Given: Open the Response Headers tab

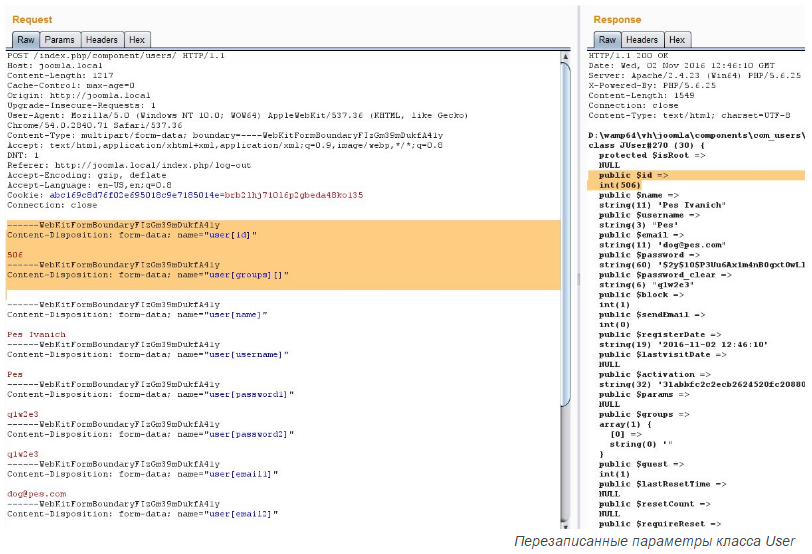Looking at the screenshot, I should tap(642, 40).
